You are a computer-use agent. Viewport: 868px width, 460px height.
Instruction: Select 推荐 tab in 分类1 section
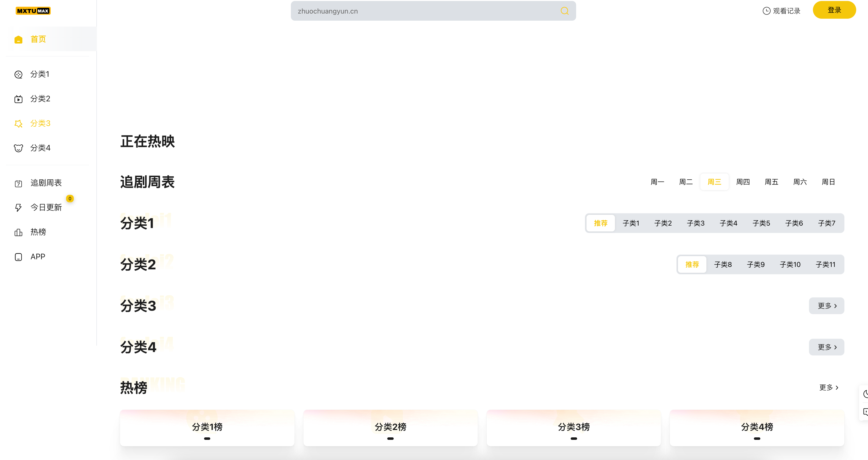pos(600,223)
